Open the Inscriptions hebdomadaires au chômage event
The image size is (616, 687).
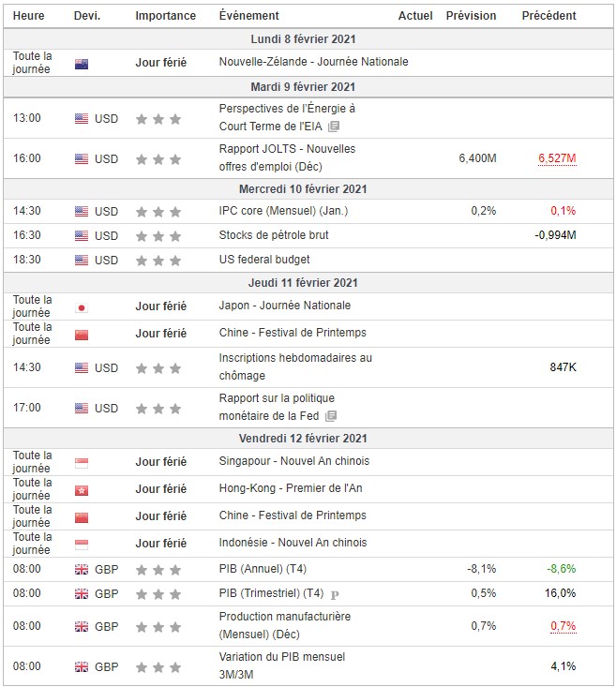point(295,366)
